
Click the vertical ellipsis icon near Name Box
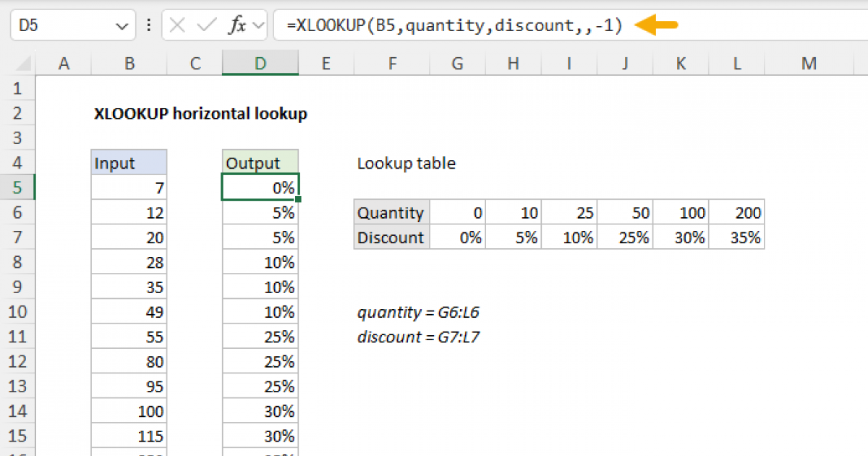click(x=148, y=25)
